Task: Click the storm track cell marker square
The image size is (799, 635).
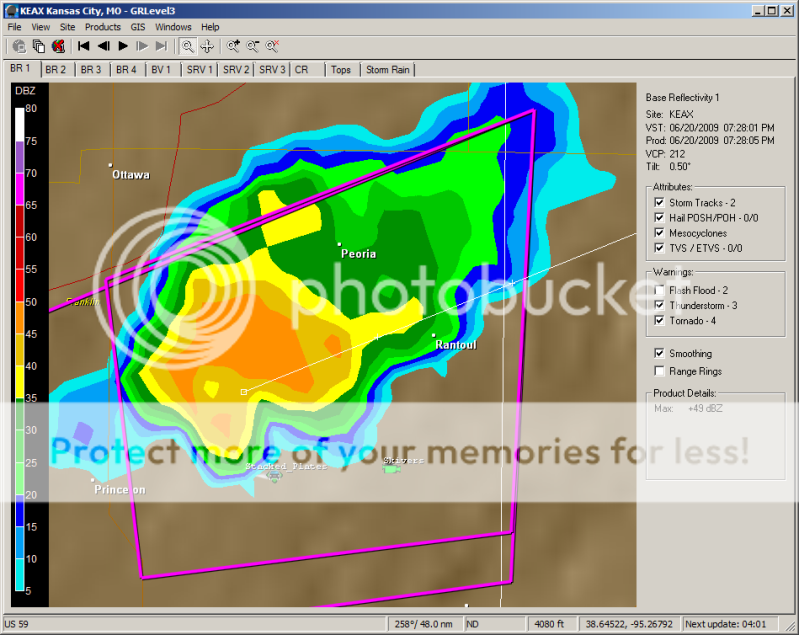Action: [244, 392]
